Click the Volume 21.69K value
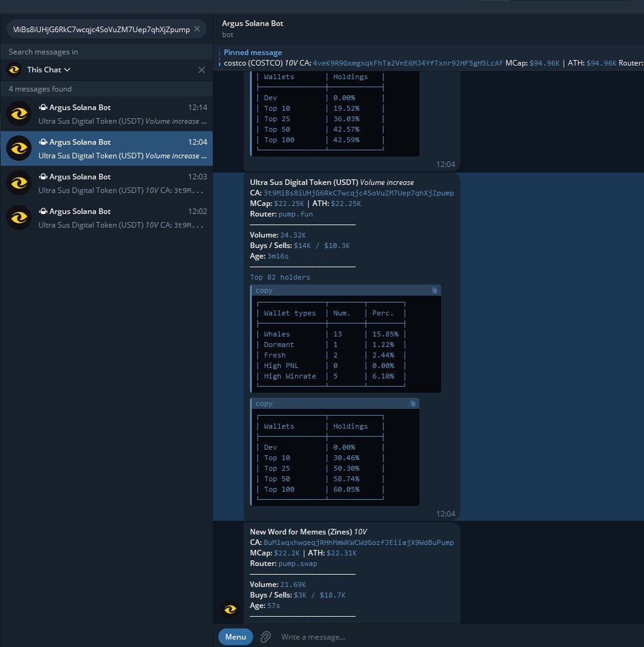This screenshot has height=647, width=644. coord(293,585)
